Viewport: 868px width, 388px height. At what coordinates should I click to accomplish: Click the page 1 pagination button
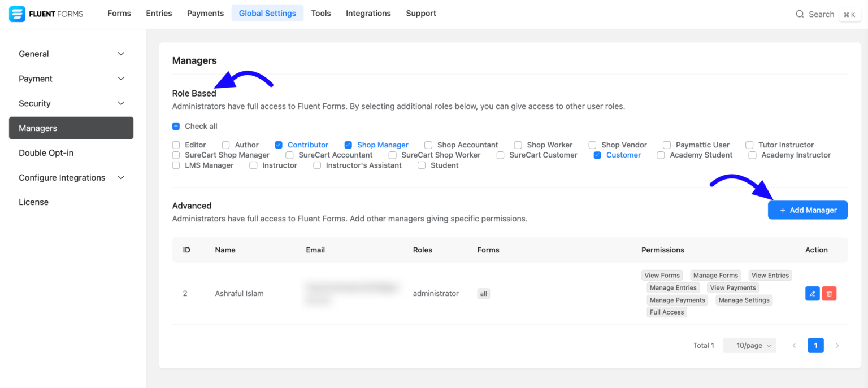(815, 345)
